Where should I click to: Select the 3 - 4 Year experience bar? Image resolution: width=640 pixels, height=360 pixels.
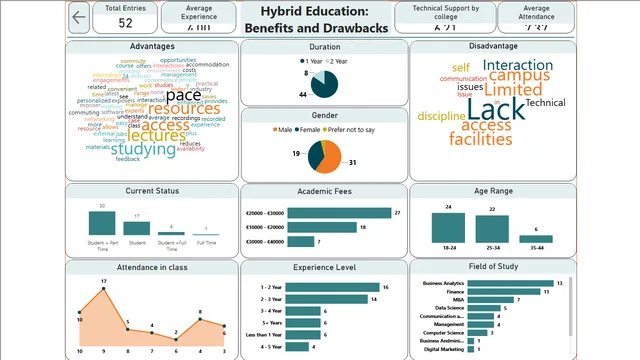coord(303,311)
